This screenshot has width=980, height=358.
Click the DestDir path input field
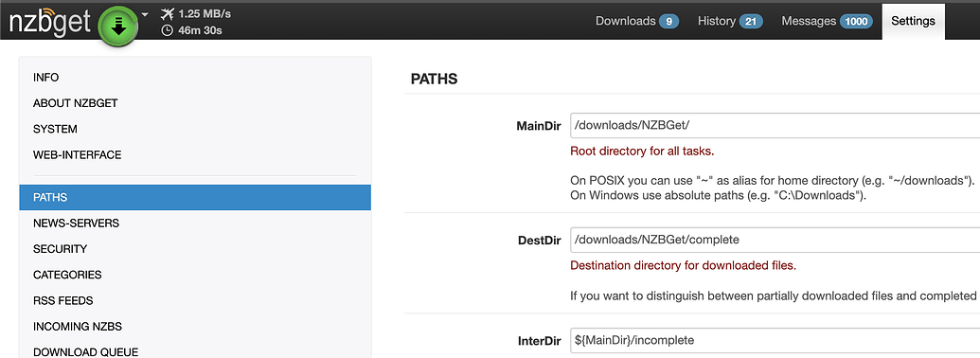pyautogui.click(x=775, y=240)
